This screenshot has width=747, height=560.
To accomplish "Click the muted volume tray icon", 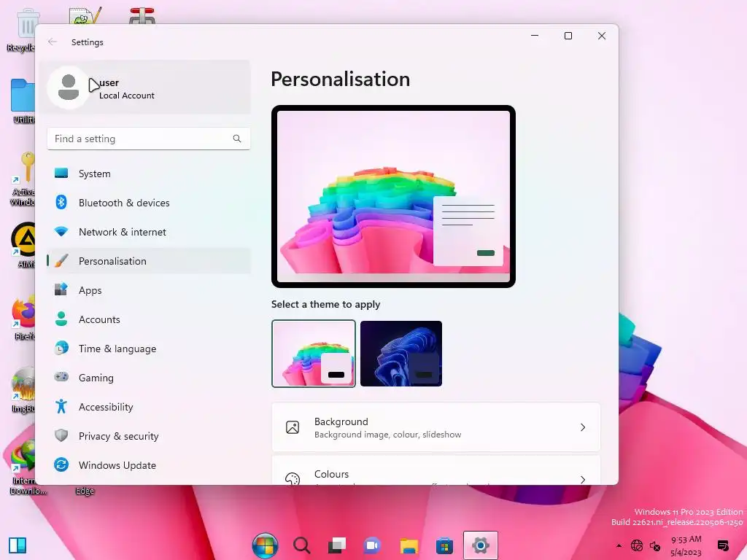I will [x=655, y=545].
